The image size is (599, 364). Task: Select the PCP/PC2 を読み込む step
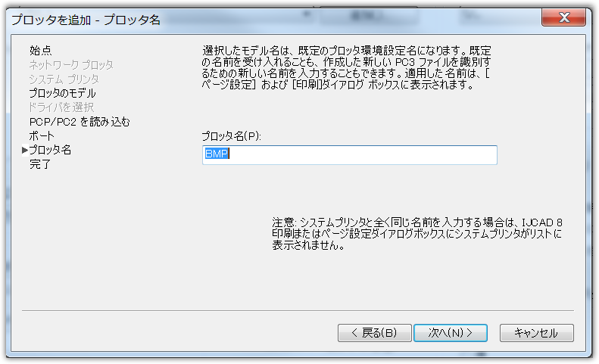(x=80, y=122)
